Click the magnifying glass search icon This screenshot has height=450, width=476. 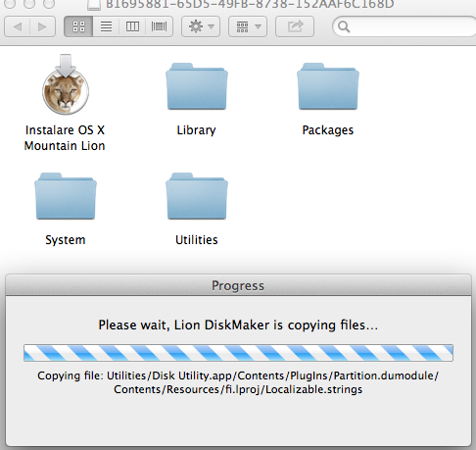tap(344, 26)
